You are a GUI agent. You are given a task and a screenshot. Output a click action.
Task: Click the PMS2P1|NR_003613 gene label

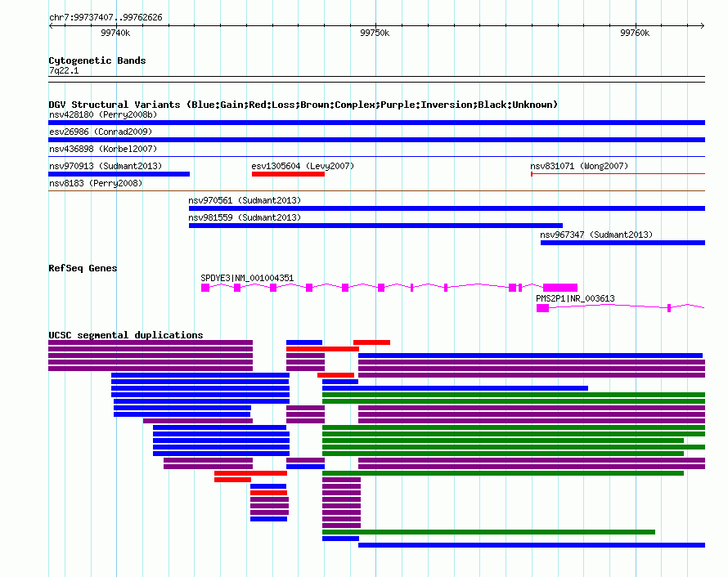point(575,298)
